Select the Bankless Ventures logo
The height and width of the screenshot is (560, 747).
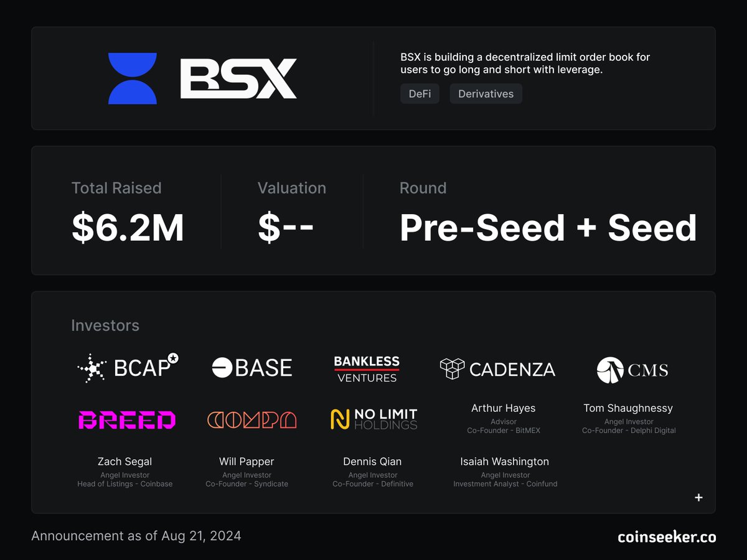tap(367, 368)
